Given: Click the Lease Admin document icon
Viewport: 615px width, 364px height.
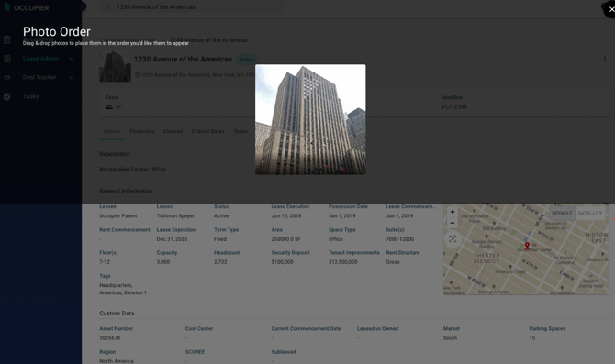Looking at the screenshot, I should coord(7,59).
